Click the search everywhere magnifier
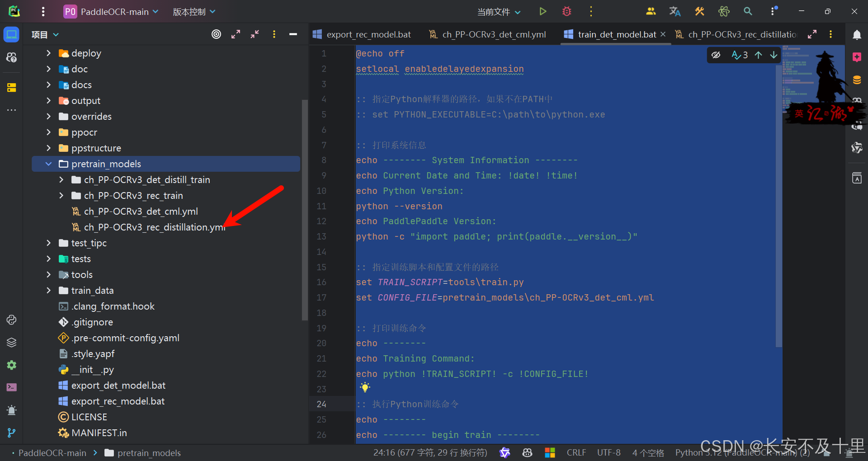Screen dimensions: 868x461 coord(748,12)
